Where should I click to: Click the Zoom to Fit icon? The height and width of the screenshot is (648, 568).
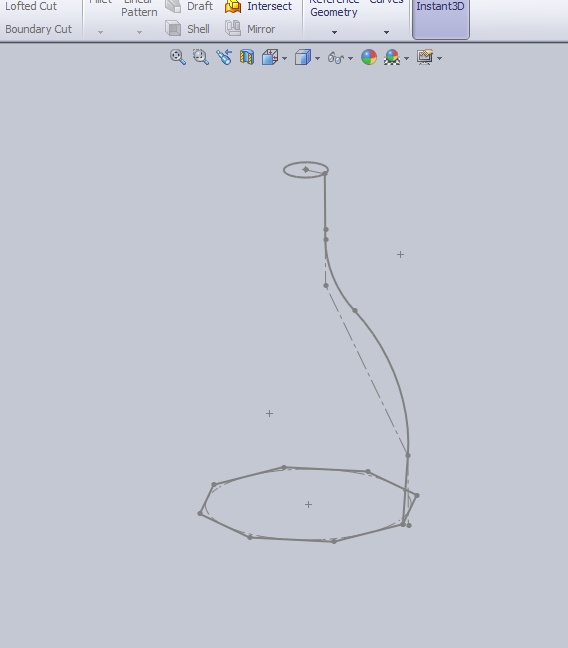click(178, 57)
